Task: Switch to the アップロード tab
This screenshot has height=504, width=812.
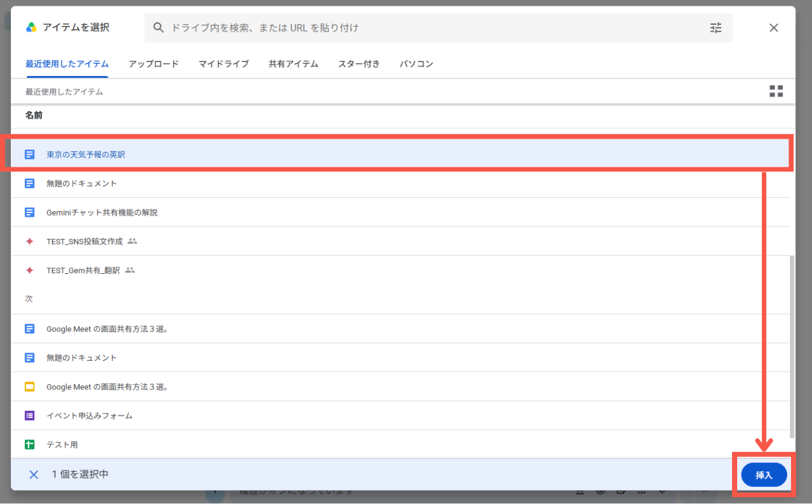Action: click(154, 64)
